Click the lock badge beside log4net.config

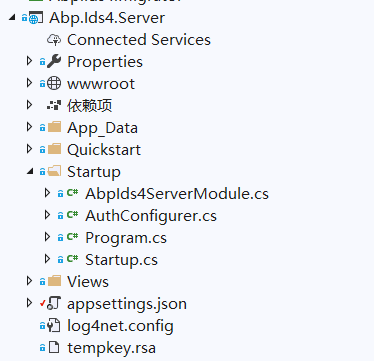tap(42, 326)
